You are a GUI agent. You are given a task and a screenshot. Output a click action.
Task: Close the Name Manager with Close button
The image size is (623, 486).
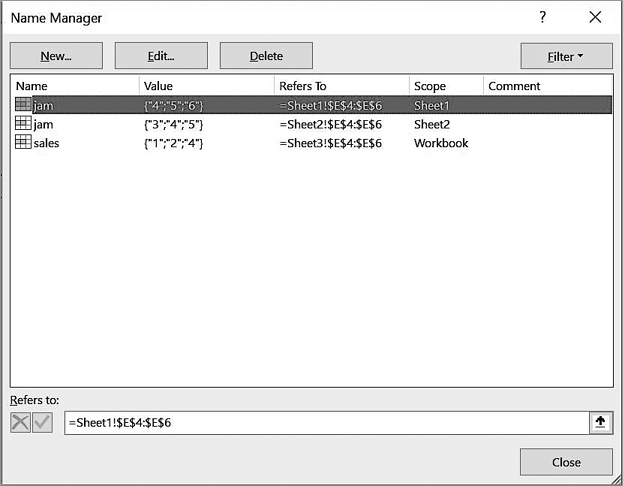click(566, 462)
